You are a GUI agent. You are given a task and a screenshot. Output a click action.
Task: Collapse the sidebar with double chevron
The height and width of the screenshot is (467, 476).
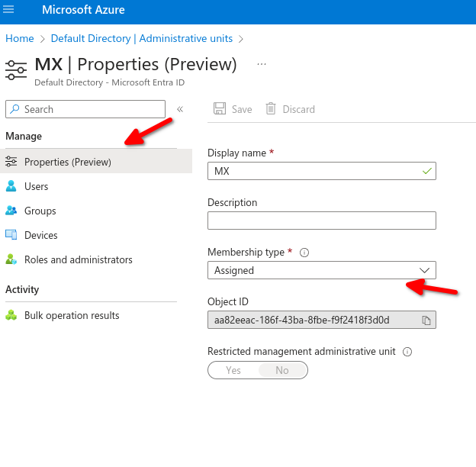pos(180,109)
